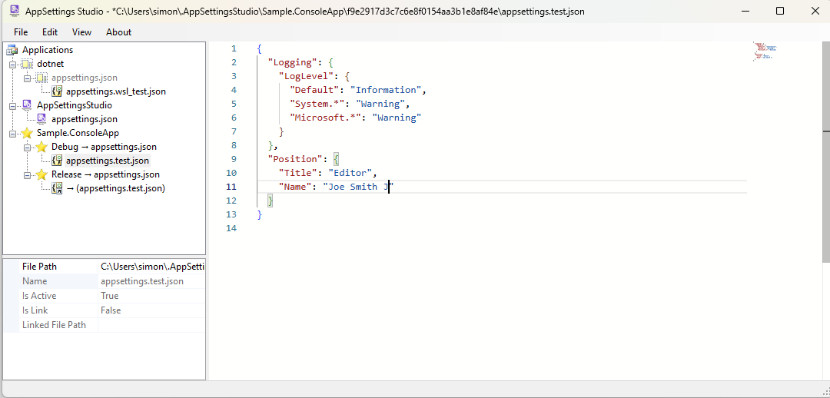This screenshot has height=398, width=830.
Task: Select the dotnet tree label
Action: point(50,64)
